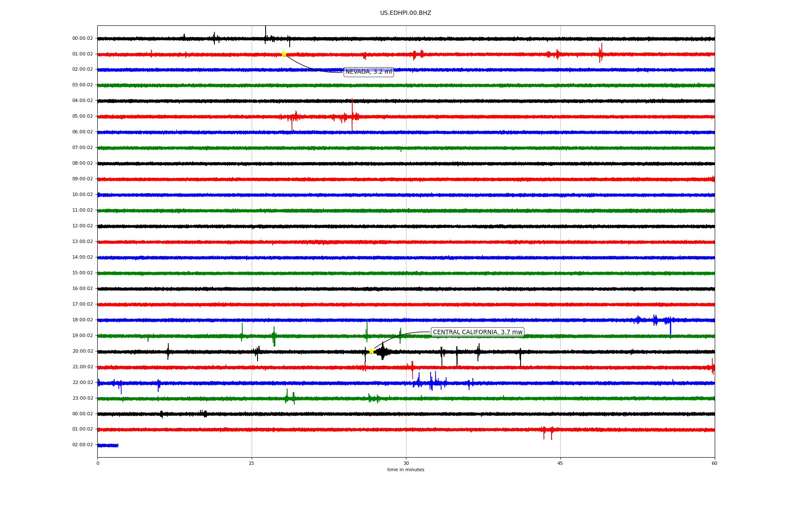Click the 16:00:02 row label
Screen dimensions: 812x508
(x=82, y=289)
